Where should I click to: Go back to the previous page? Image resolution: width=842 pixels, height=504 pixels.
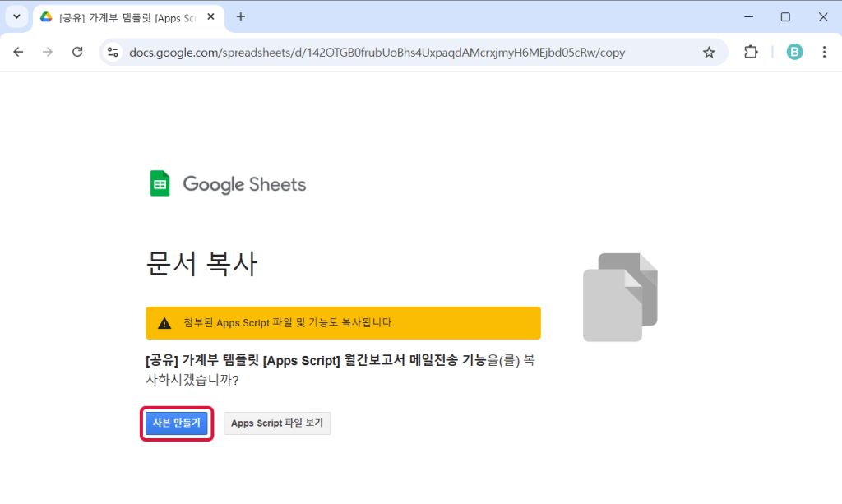(x=18, y=52)
